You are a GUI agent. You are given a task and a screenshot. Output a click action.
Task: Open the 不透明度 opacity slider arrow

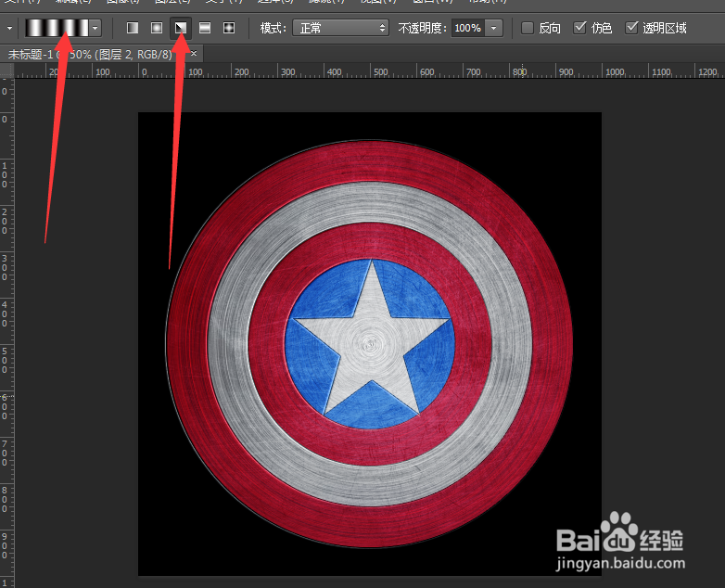click(494, 28)
